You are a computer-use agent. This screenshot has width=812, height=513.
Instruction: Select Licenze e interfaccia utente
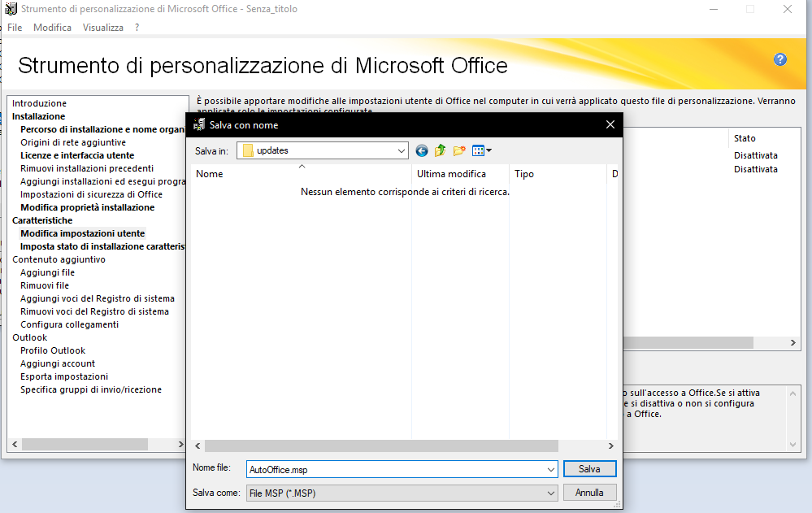pos(77,155)
